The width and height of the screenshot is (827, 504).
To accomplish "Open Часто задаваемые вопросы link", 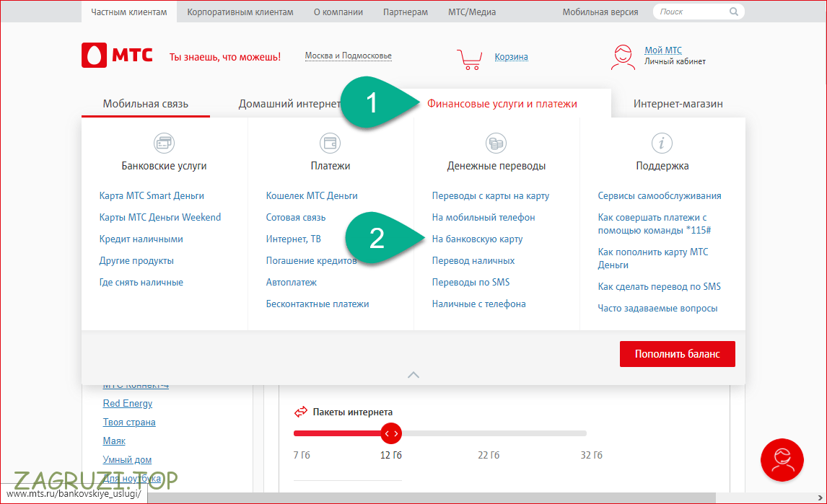I will click(657, 308).
